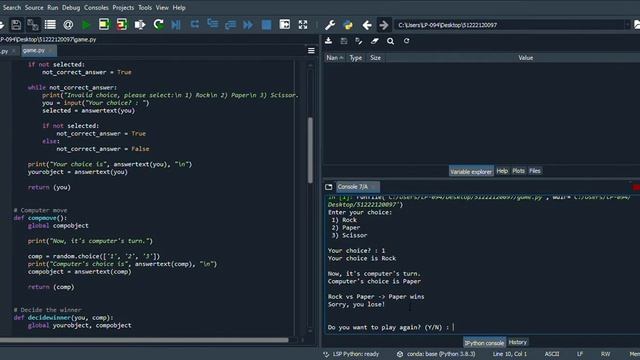Re-run last script icon
Screen dimensions: 640x360
click(x=158, y=25)
